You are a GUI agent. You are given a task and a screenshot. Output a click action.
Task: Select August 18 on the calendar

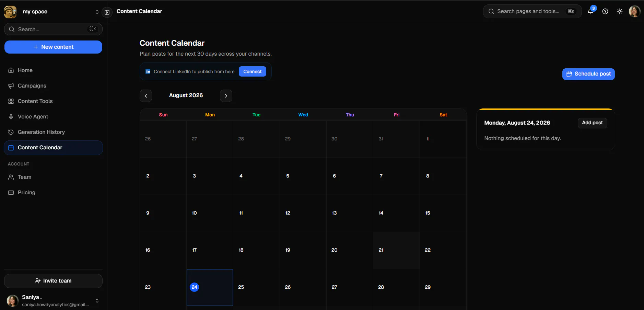[256, 250]
